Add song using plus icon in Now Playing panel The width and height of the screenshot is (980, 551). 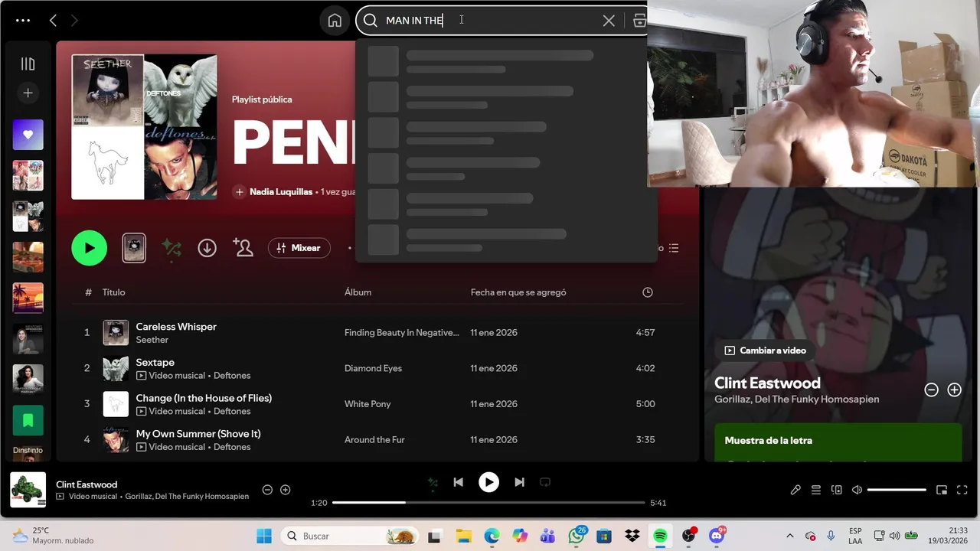(954, 390)
